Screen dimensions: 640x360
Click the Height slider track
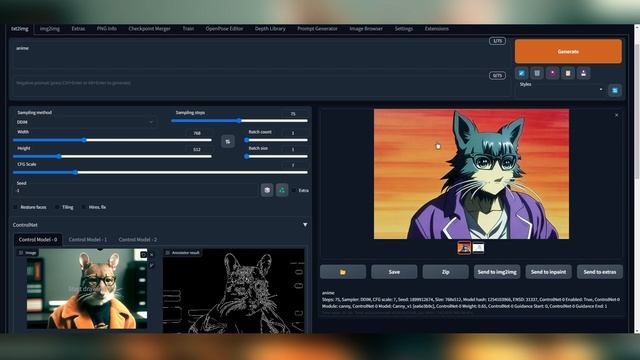pos(112,156)
